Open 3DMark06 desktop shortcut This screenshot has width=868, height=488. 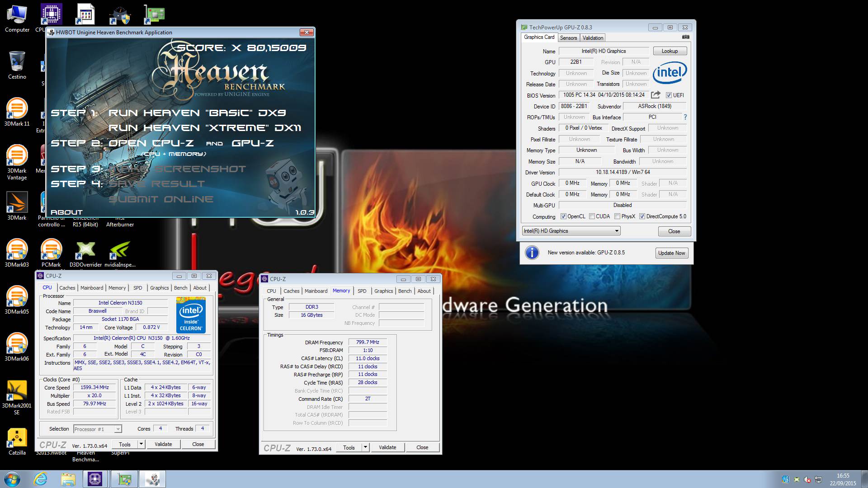pyautogui.click(x=17, y=347)
